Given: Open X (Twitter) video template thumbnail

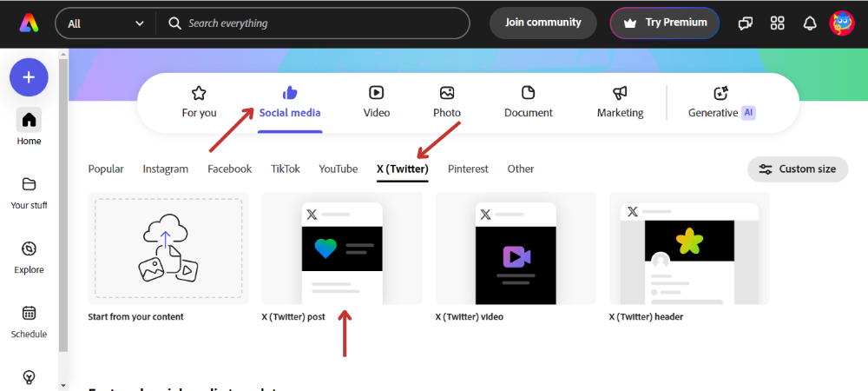Looking at the screenshot, I should [x=516, y=249].
